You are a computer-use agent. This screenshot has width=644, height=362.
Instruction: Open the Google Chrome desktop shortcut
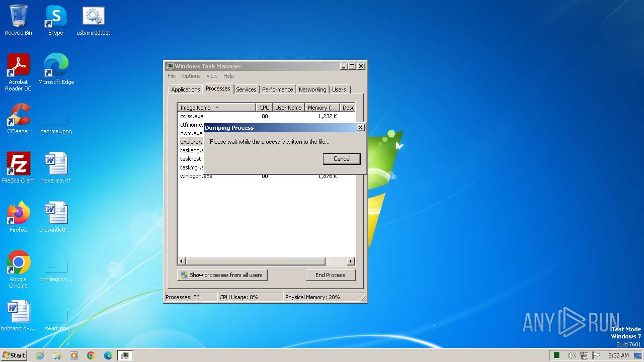pyautogui.click(x=18, y=269)
